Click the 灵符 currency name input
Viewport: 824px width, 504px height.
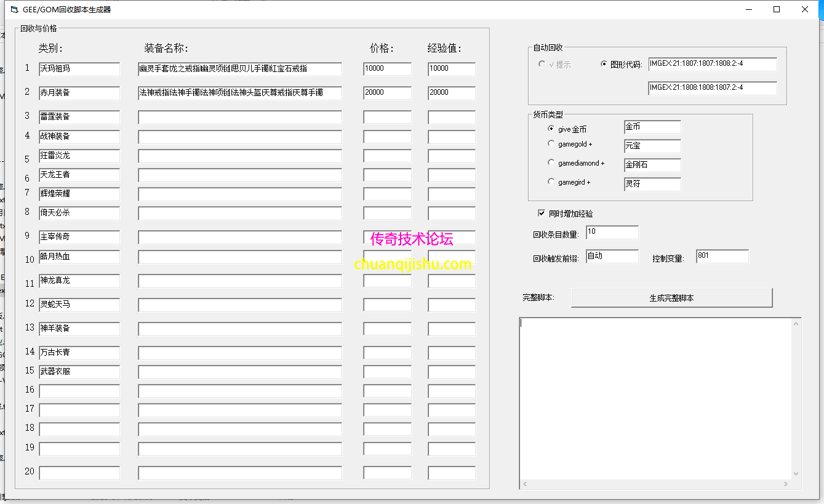652,184
